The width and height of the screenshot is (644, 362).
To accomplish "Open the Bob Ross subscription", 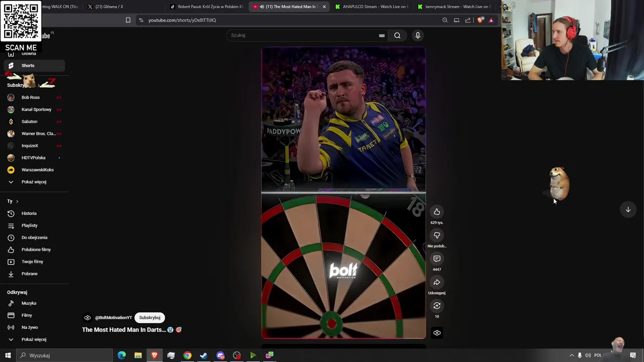I will pos(34,98).
